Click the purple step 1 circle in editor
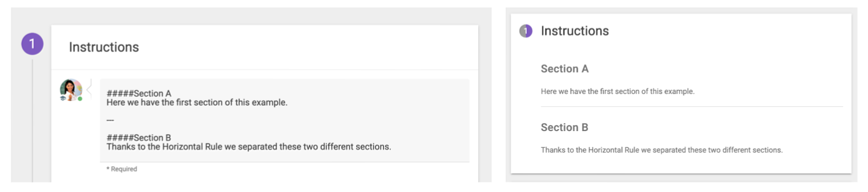 pos(32,44)
